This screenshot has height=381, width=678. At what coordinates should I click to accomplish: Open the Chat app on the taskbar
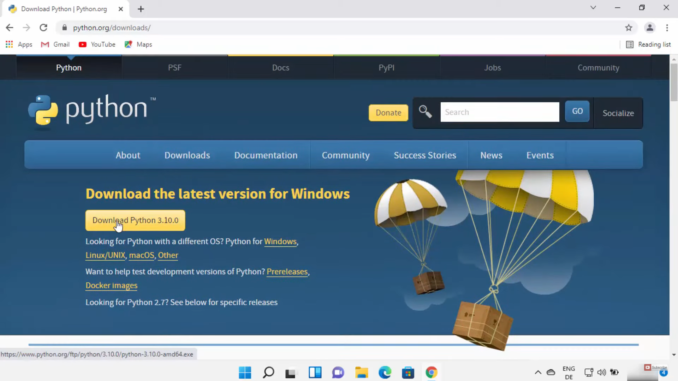coord(338,372)
